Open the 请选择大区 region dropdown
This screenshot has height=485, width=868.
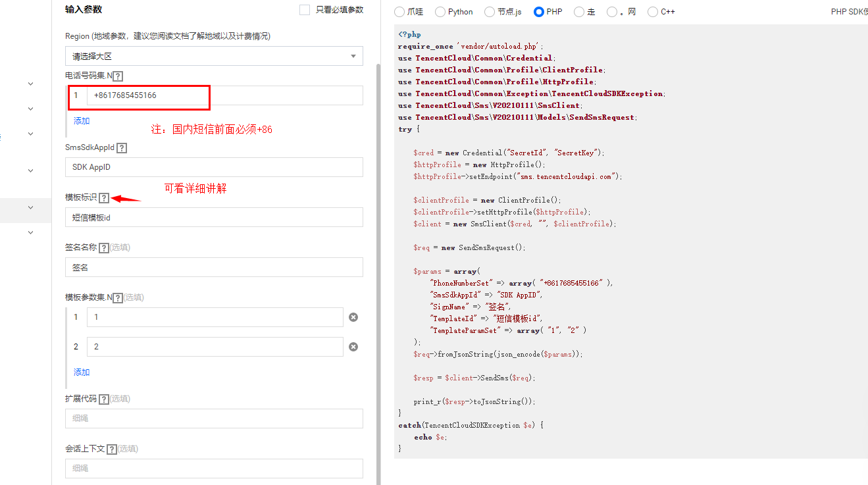(214, 56)
